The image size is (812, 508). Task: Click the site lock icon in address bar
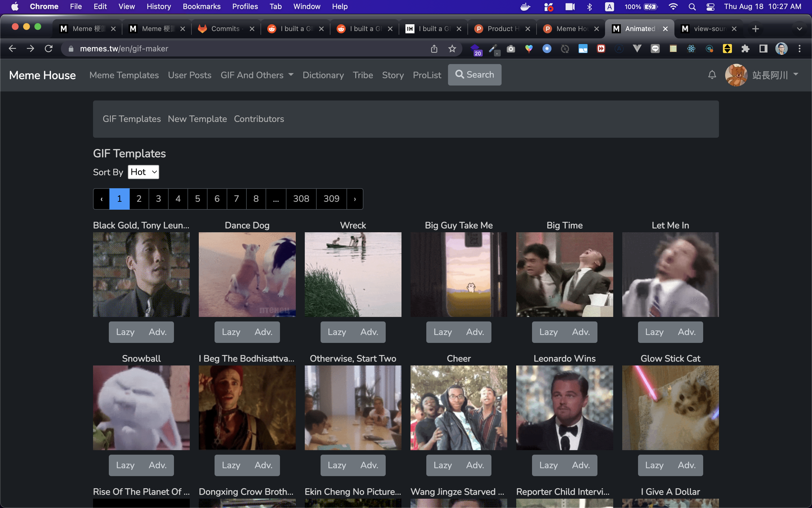[x=71, y=49]
